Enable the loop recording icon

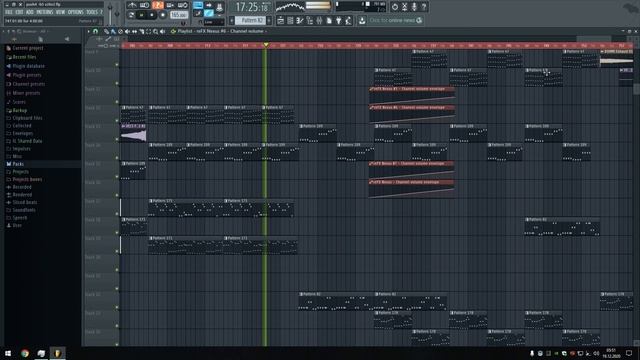coord(183,5)
